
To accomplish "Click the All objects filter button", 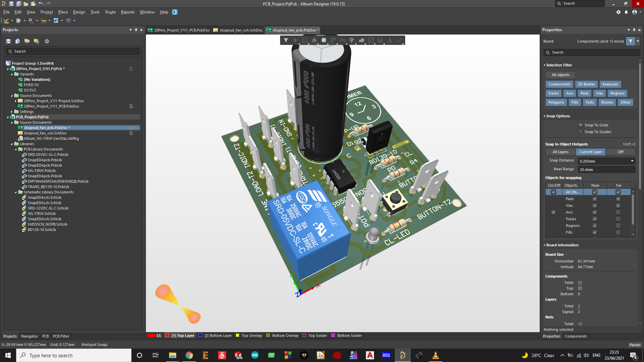I will (560, 75).
